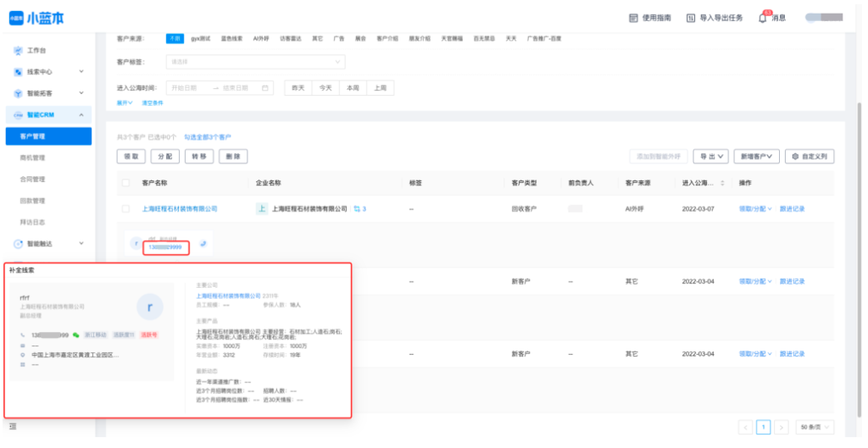
Task: Select the 不限 customer source filter
Action: [174, 38]
